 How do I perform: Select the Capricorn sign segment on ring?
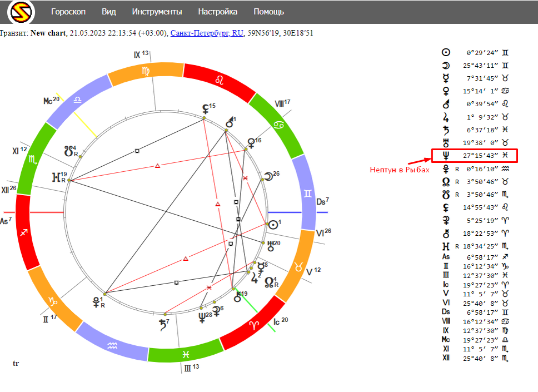click(x=52, y=301)
